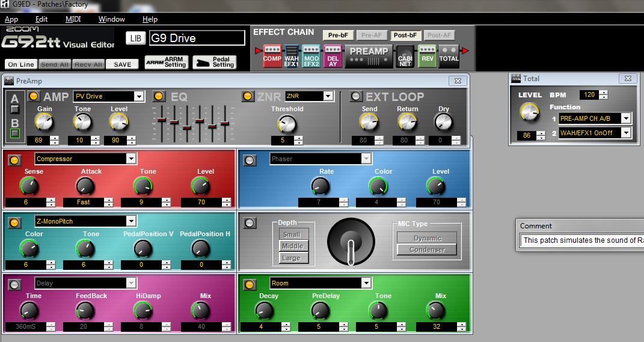Image resolution: width=644 pixels, height=342 pixels.
Task: Click the Phaser Rate knob
Action: coord(320,186)
